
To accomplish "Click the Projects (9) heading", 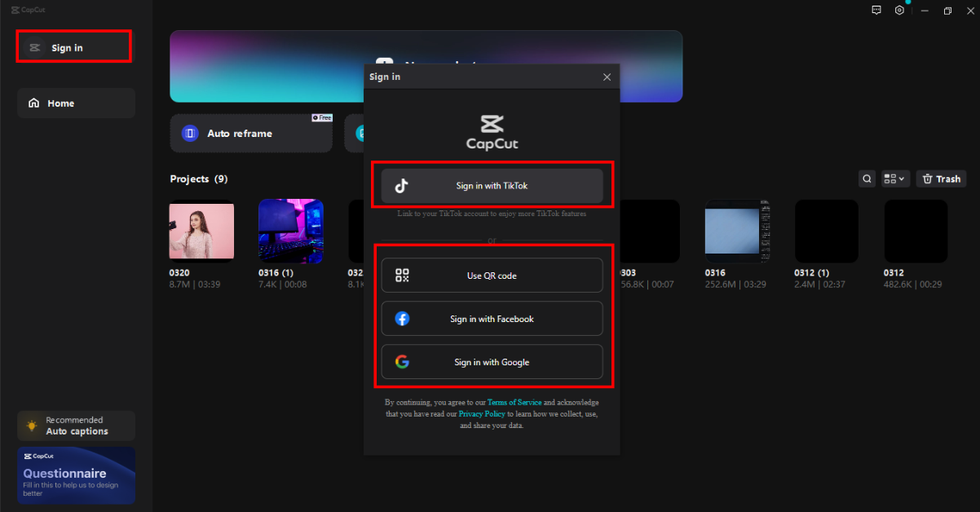I will (199, 179).
